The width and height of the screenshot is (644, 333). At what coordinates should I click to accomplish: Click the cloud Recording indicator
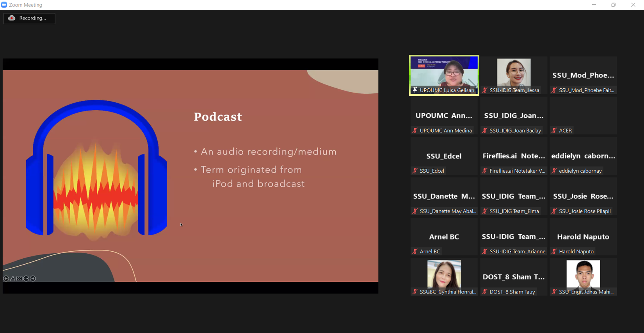click(x=29, y=18)
